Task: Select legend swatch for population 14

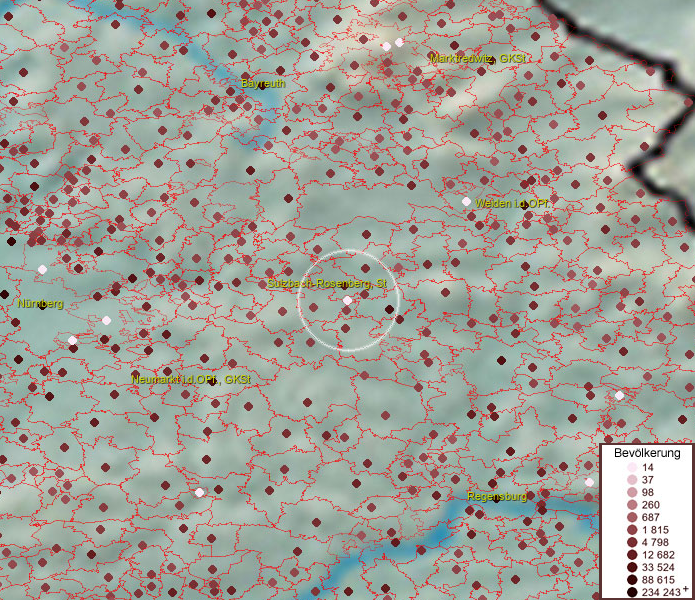Action: (633, 468)
